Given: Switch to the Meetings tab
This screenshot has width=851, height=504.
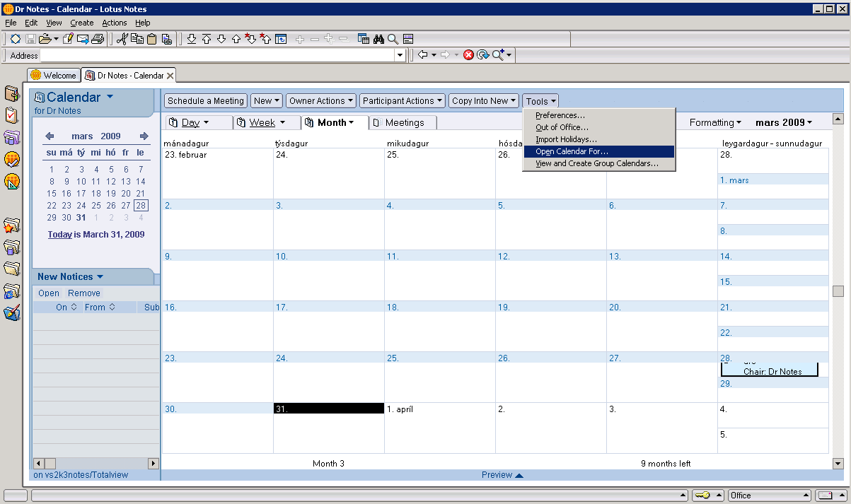Looking at the screenshot, I should (x=404, y=123).
